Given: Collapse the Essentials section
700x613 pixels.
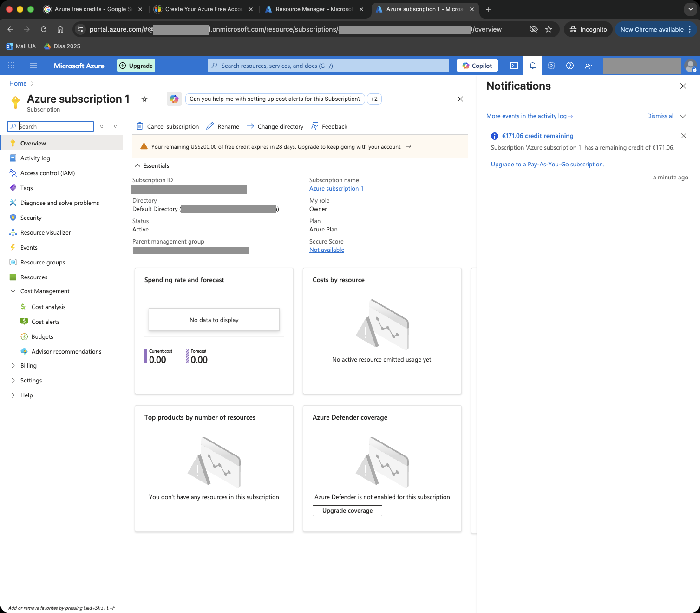Looking at the screenshot, I should coord(137,165).
